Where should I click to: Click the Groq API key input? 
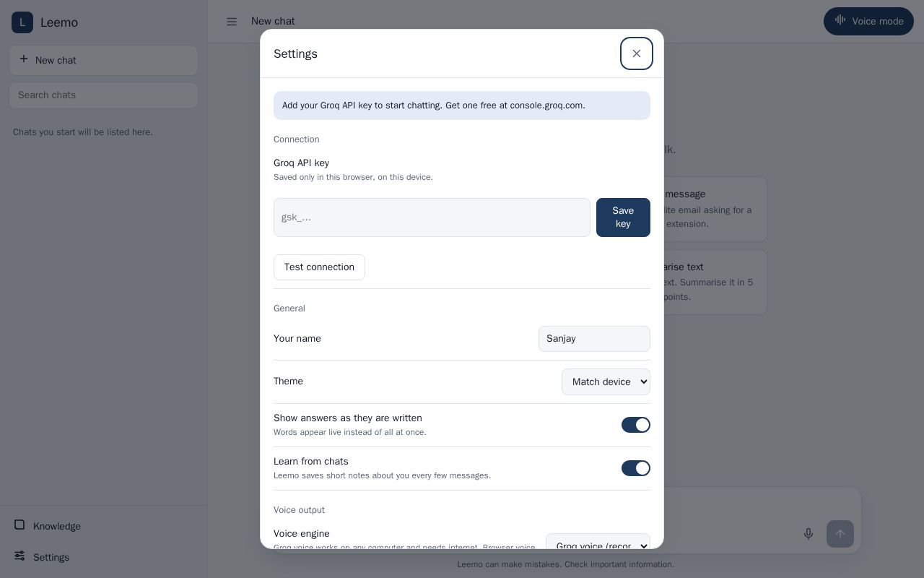click(x=432, y=217)
